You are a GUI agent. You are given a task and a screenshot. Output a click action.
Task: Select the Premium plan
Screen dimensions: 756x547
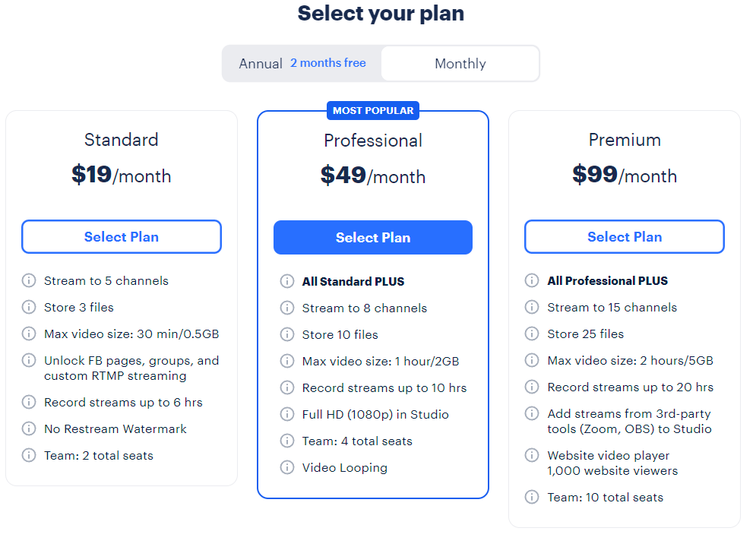coord(625,237)
